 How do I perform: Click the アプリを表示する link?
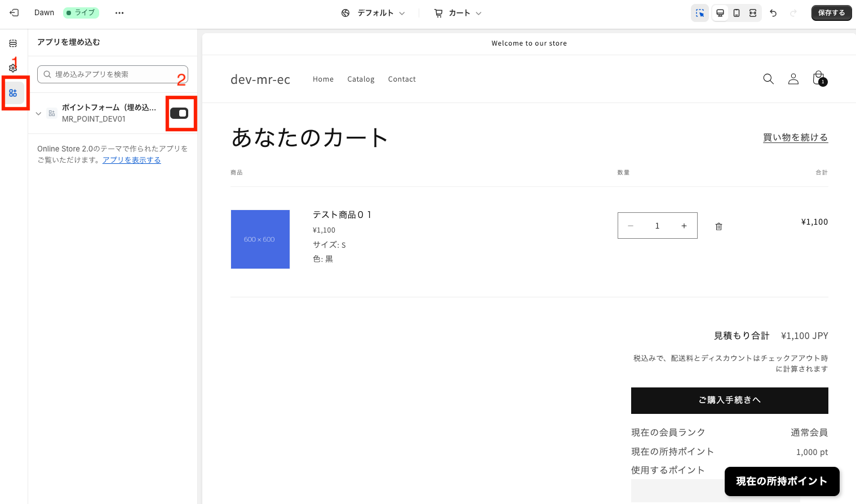[x=131, y=160]
